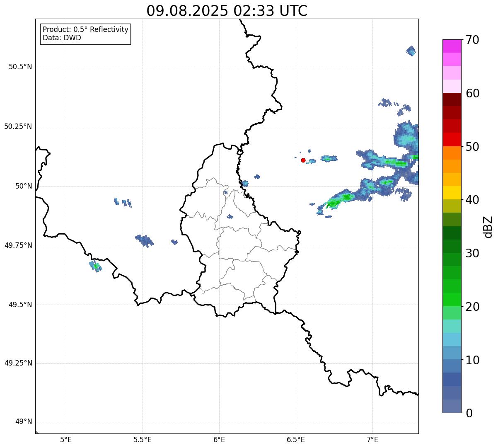Image resolution: width=498 pixels, height=448 pixels.
Task: Click the colorbar tick label '30'
Action: [472, 253]
